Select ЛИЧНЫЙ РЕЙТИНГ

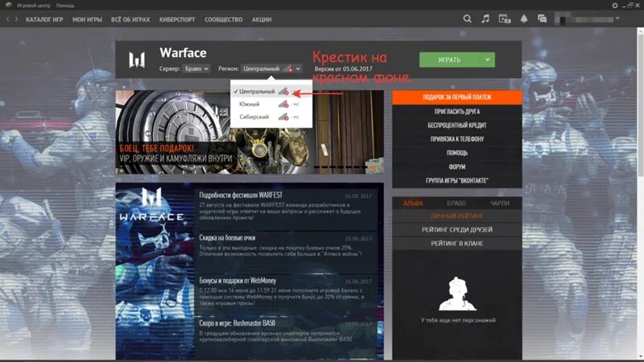[457, 216]
